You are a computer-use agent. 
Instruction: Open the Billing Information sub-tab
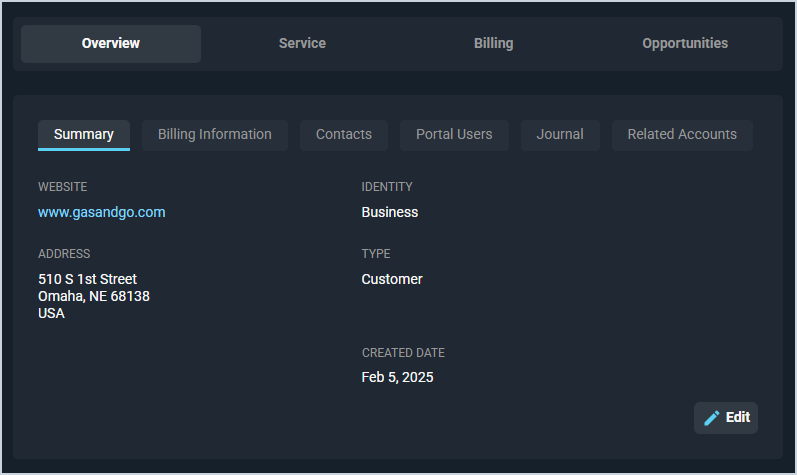point(215,134)
